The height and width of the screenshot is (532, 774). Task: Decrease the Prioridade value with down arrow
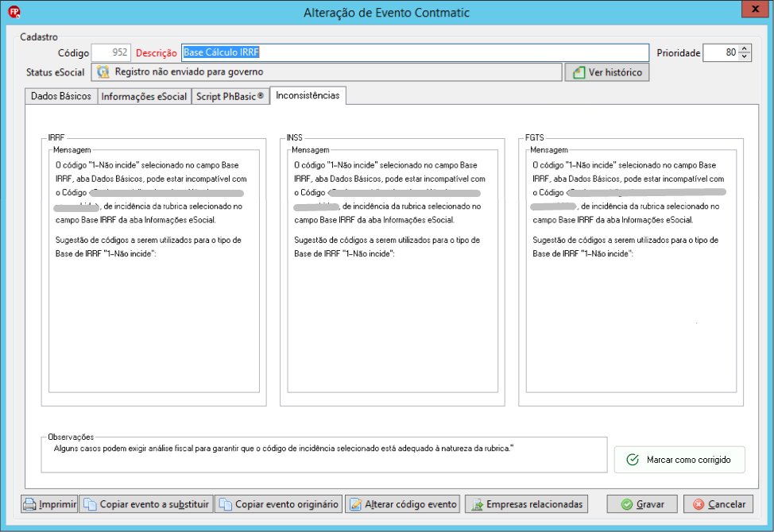point(745,56)
